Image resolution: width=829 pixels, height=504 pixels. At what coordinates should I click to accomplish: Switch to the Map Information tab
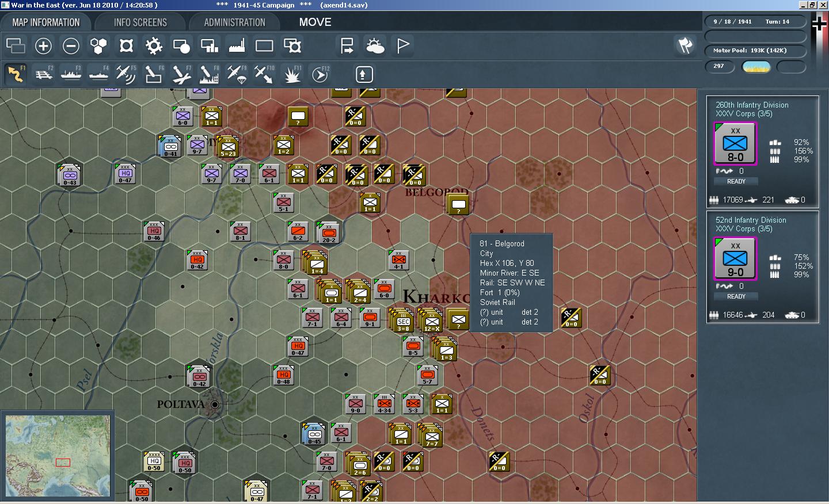46,22
